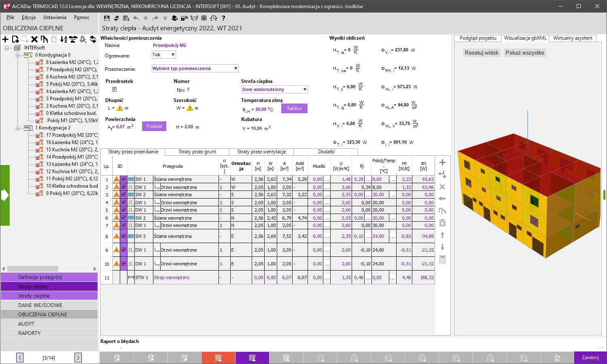
Task: Switch to the Straty przez wentylację tab
Action: coord(261,152)
